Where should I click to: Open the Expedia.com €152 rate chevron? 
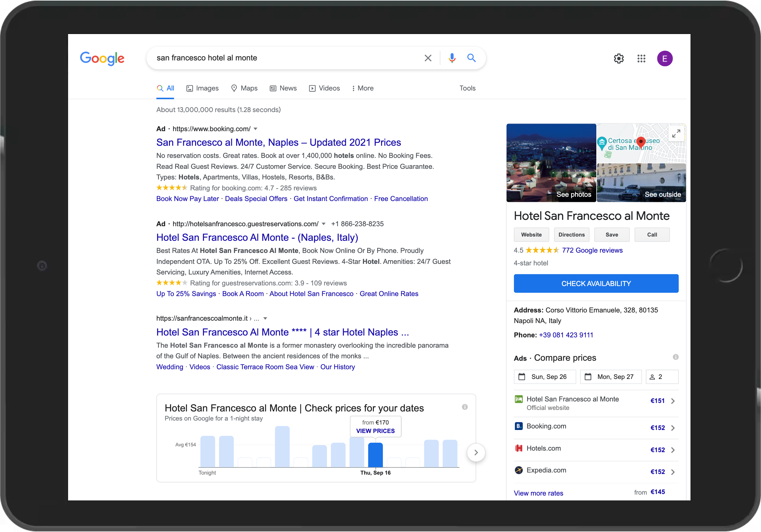pos(673,472)
